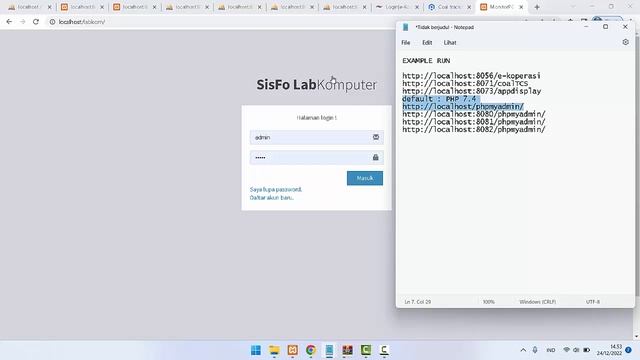Viewport: 640px width, 360px height.
Task: Open clock and date 24/12/2022 panel
Action: point(609,350)
